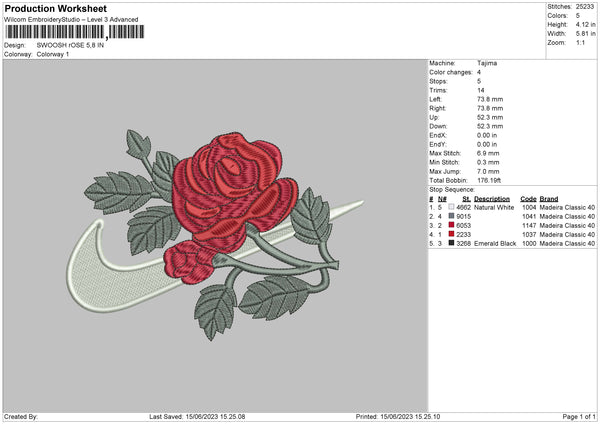Click the rose swoosh embroidery design preview
Image resolution: width=600 pixels, height=424 pixels.
pos(214,235)
